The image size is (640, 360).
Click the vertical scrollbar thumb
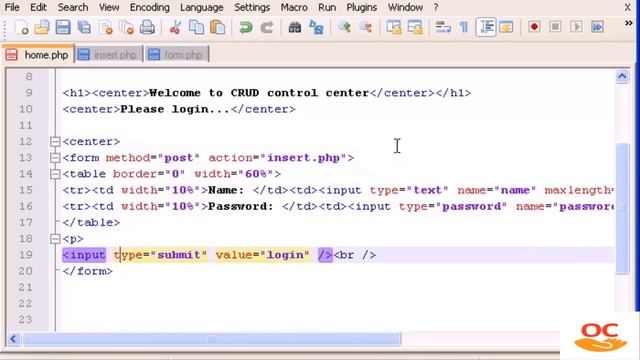click(622, 209)
